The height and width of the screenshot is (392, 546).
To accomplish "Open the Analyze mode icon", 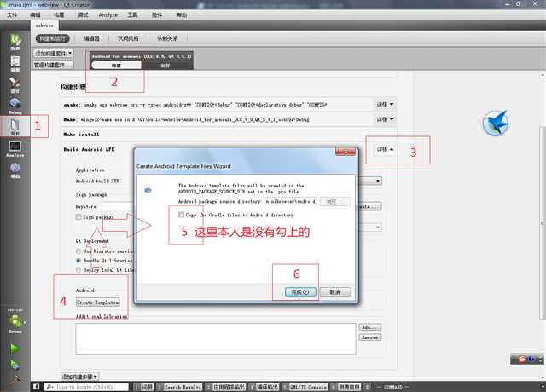I will (15, 149).
